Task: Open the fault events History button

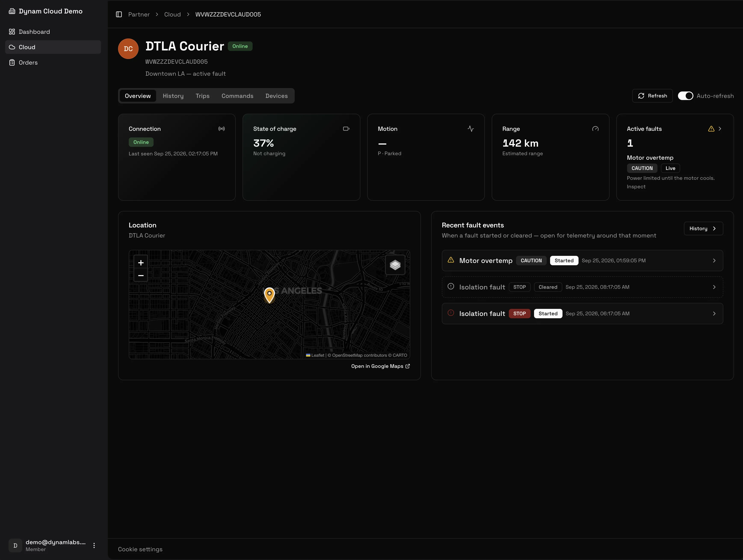Action: [703, 229]
